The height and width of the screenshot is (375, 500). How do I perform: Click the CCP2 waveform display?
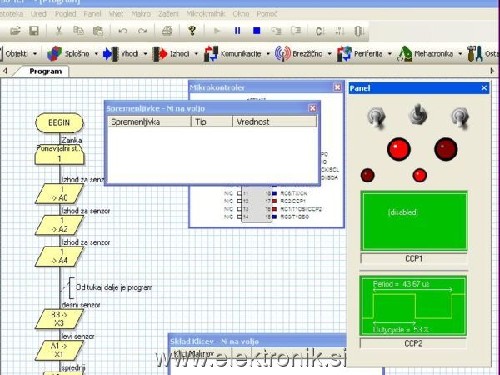[413, 306]
